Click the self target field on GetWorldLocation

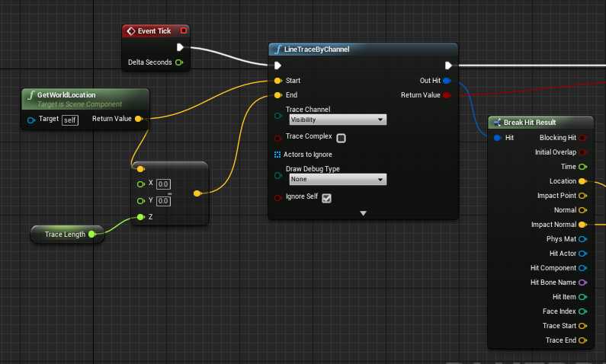coord(70,120)
